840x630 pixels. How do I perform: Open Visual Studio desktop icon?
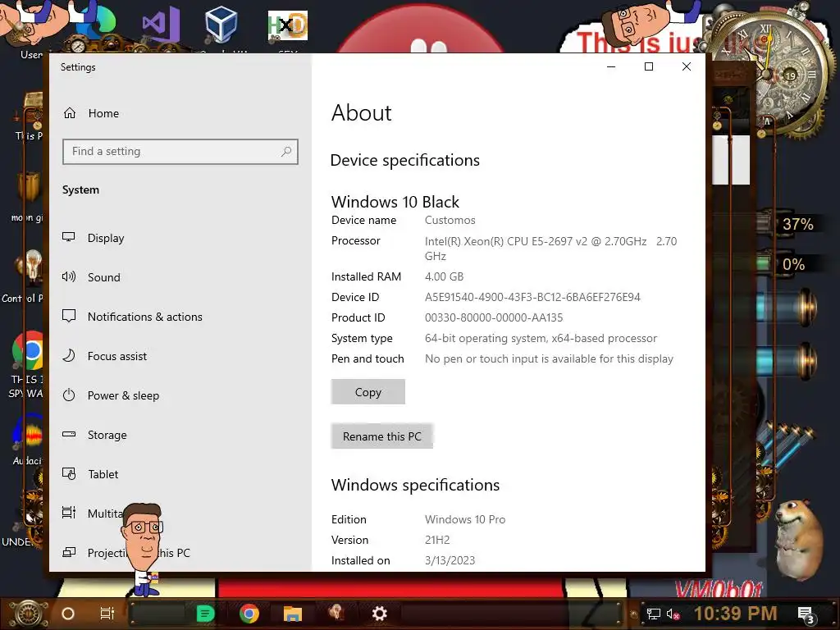pos(160,25)
